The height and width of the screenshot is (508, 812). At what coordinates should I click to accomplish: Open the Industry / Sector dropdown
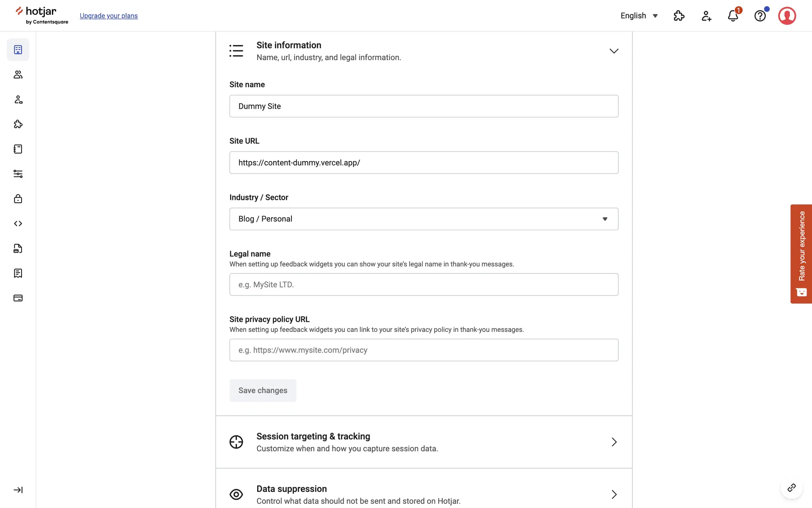[x=423, y=219]
